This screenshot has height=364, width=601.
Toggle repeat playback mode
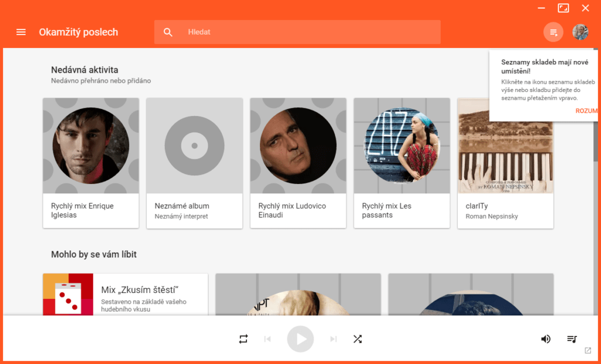tap(244, 339)
